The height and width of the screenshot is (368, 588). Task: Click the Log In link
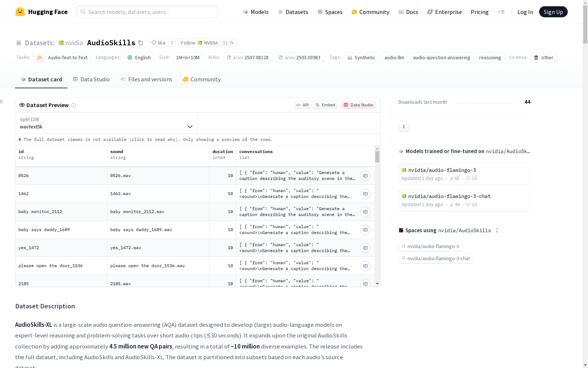point(525,12)
